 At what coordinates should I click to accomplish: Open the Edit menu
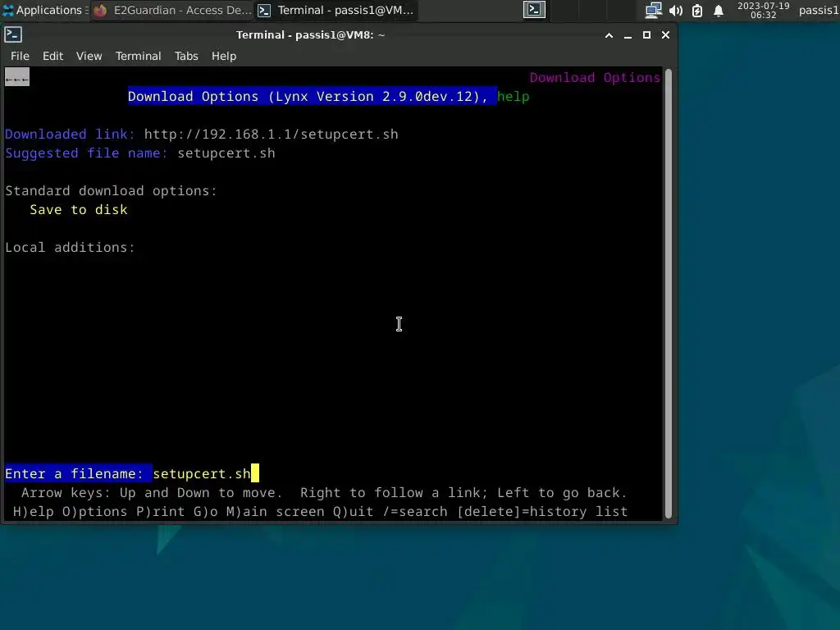(53, 56)
